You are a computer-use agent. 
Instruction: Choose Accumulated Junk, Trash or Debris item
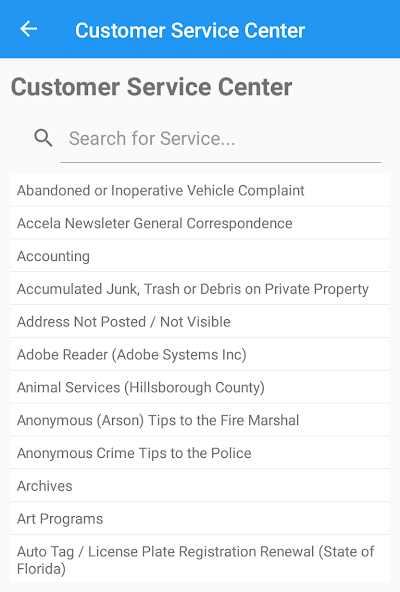[200, 289]
